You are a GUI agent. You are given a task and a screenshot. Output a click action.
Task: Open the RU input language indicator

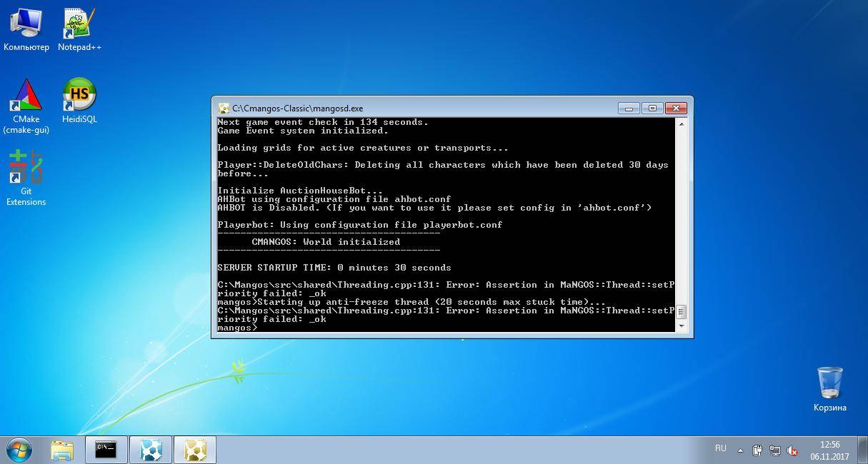point(720,448)
